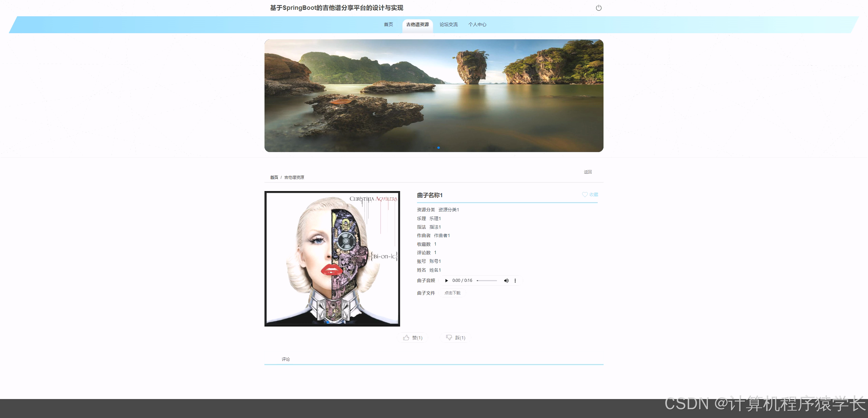Click the audio progress slider
This screenshot has width=868, height=418.
pyautogui.click(x=487, y=280)
